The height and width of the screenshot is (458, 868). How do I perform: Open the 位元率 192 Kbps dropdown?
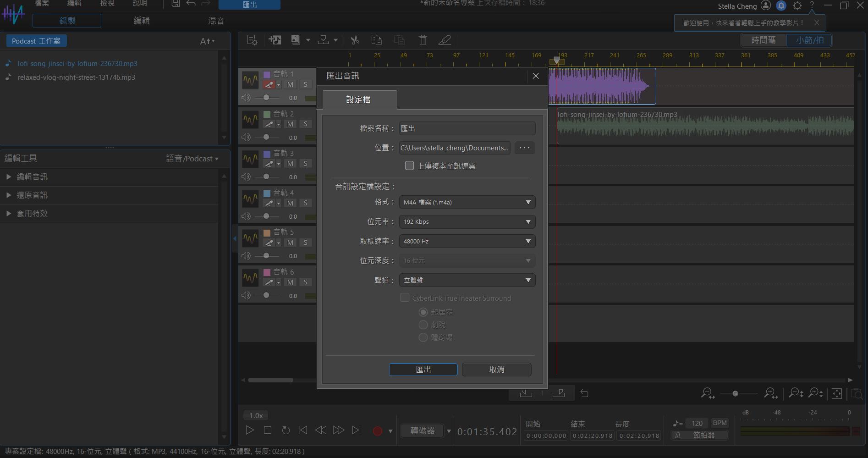coord(467,222)
